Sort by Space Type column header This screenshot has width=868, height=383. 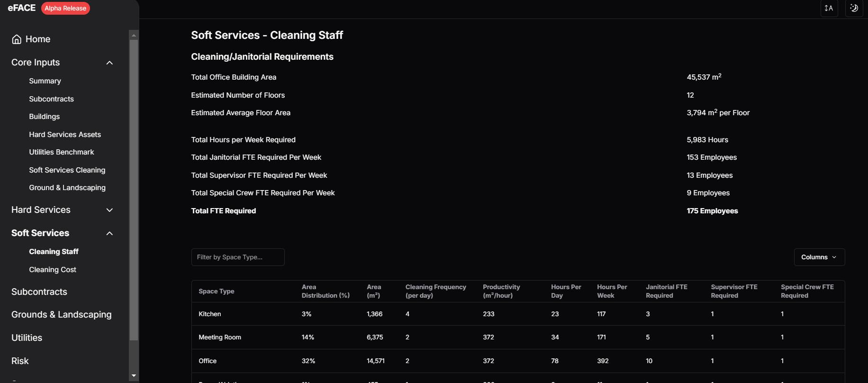point(217,291)
